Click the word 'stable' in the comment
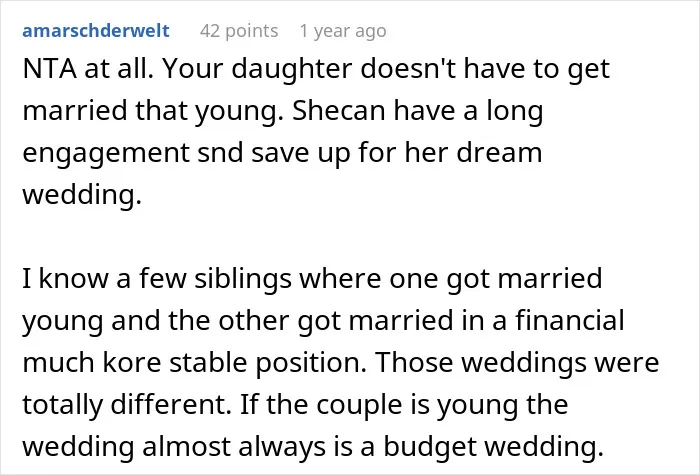700x475 pixels. point(208,363)
